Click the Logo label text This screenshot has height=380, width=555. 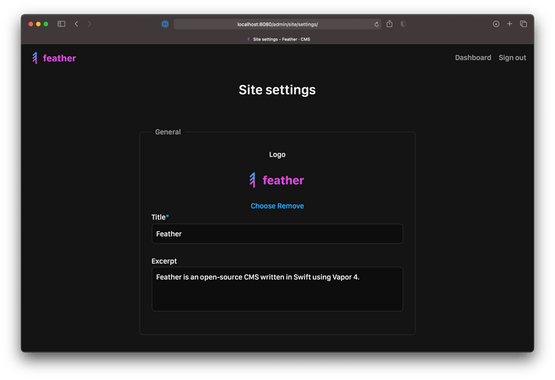(277, 155)
